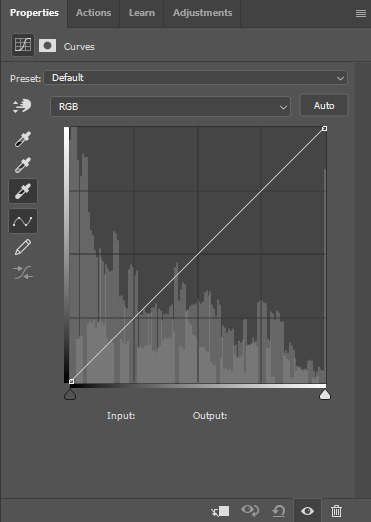Screen dimensions: 371x522
Task: Click the Curves adjustment grid icon
Action: coord(23,45)
